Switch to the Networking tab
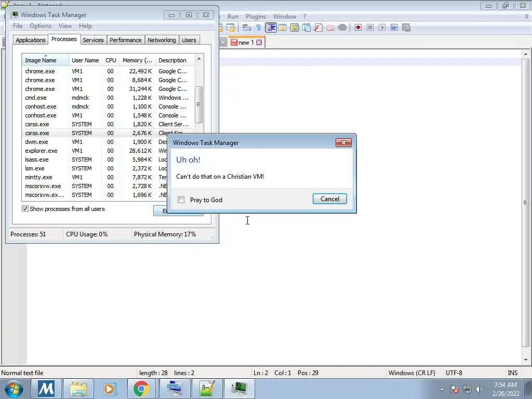This screenshot has width=532, height=399. click(162, 40)
